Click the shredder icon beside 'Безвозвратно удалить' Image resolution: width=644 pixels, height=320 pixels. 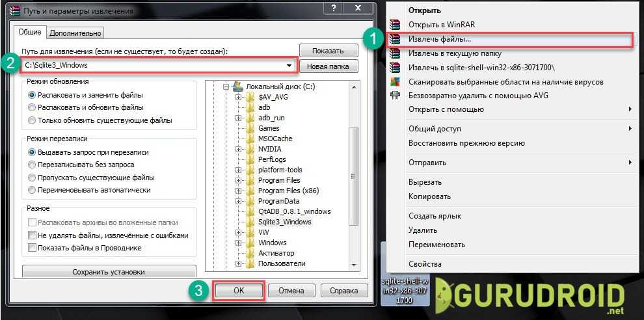tap(395, 96)
